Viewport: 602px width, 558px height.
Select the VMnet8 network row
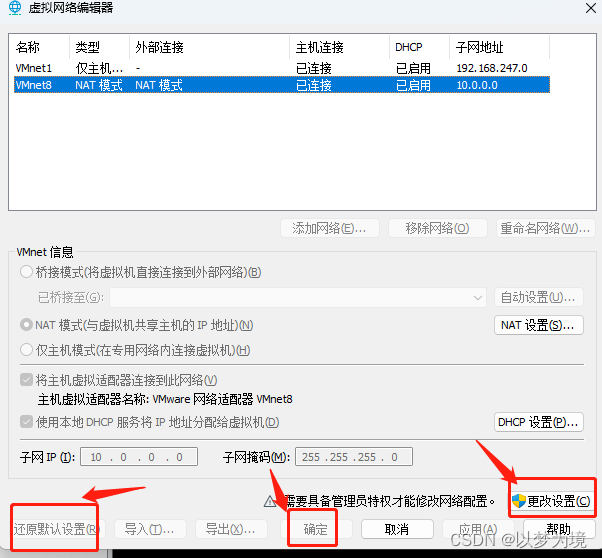(282, 85)
